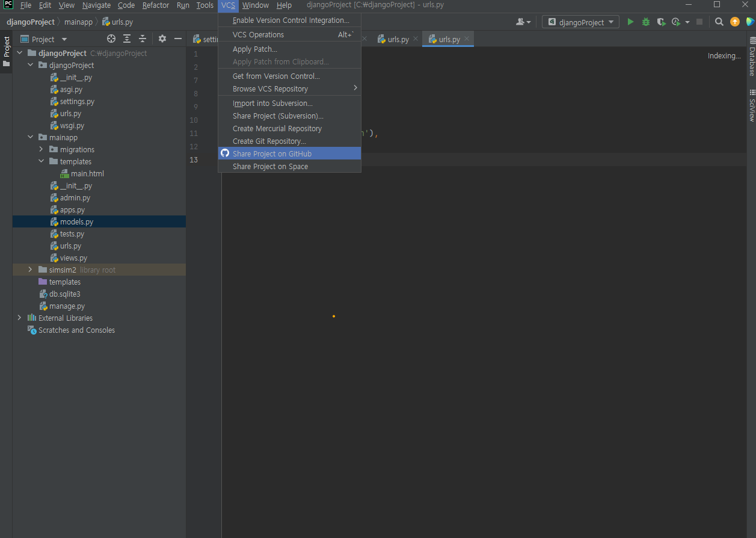756x538 pixels.
Task: Click mainapp breadcrumb in navigation bar
Action: [78, 22]
